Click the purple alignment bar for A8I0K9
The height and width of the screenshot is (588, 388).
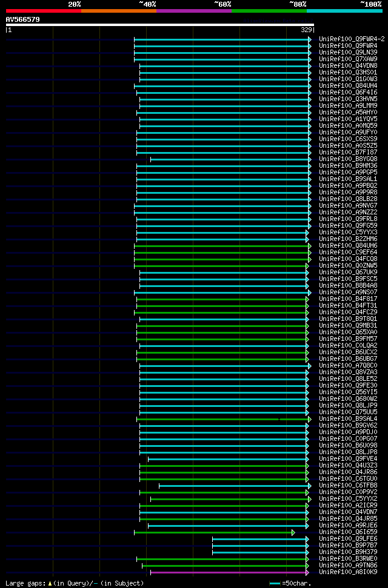pos(229,573)
